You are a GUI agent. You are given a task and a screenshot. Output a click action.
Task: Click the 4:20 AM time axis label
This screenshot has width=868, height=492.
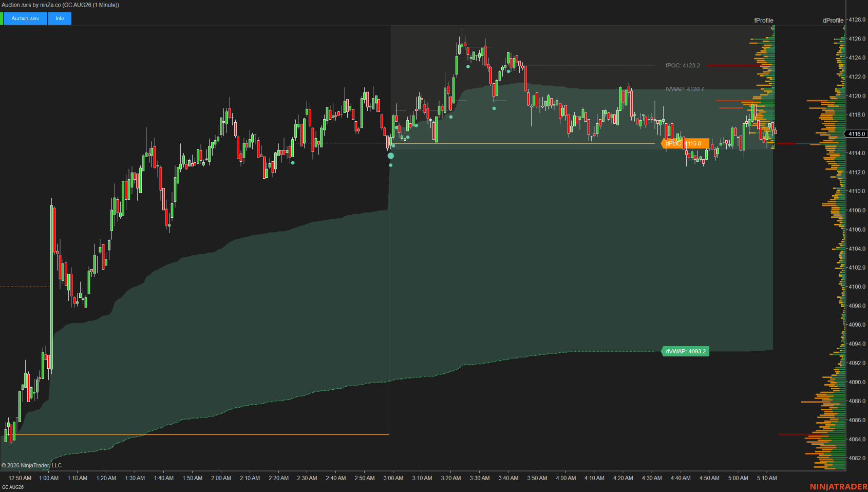(623, 478)
